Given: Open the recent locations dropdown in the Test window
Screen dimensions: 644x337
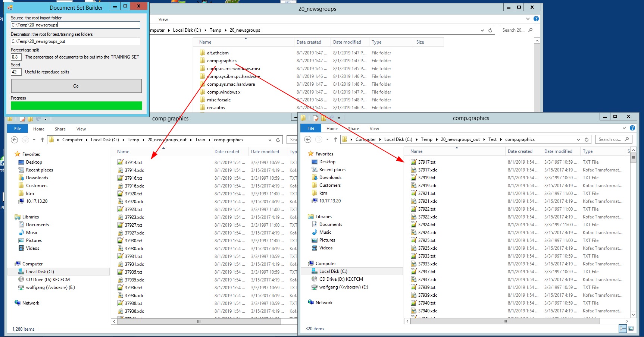Looking at the screenshot, I should tap(327, 139).
